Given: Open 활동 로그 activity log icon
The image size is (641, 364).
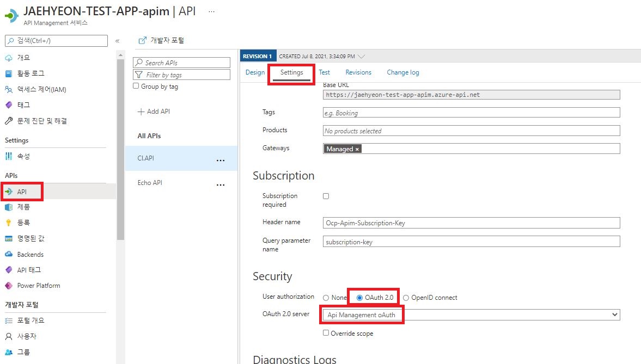Looking at the screenshot, I should point(9,73).
